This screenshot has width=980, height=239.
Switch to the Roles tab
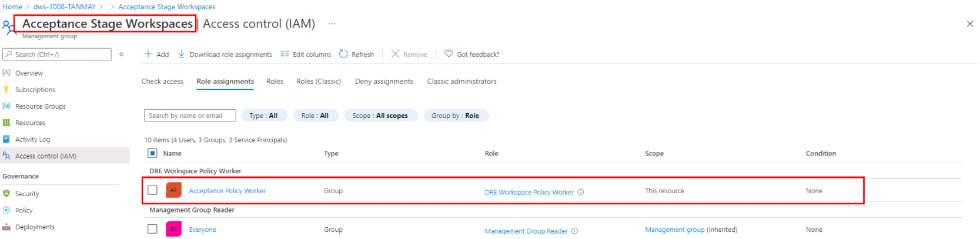click(275, 82)
